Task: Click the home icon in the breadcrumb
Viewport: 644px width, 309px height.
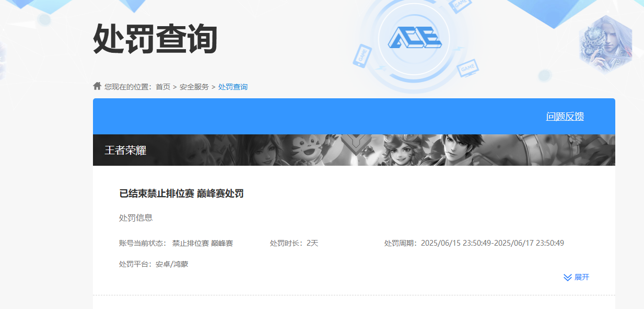Action: click(96, 86)
